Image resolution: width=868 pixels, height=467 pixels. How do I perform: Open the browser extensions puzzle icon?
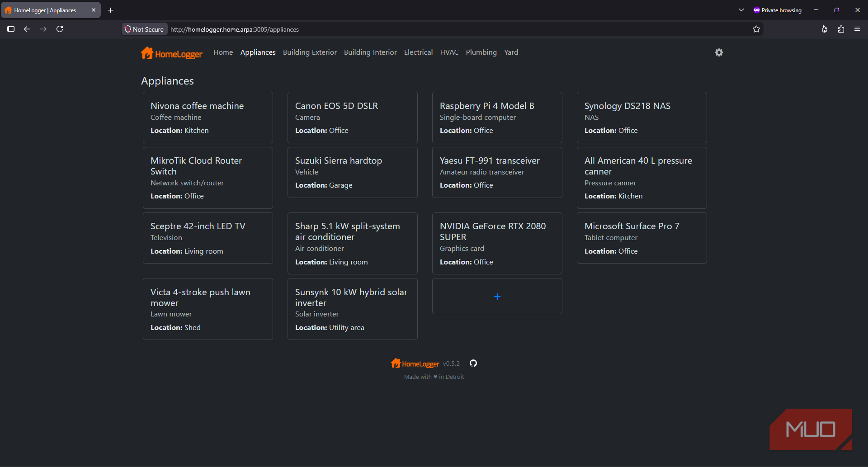pyautogui.click(x=841, y=29)
